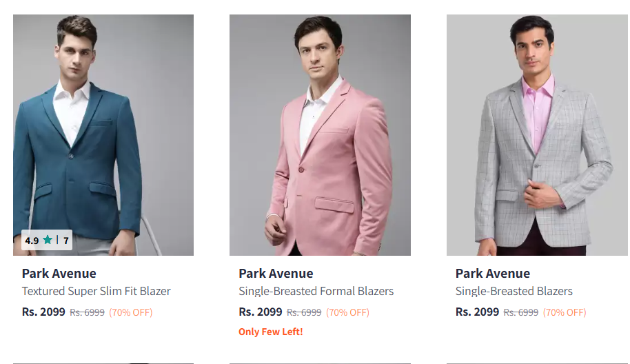Click review count 7 in rating badge
Viewport: 630px width, 364px height.
tap(66, 241)
